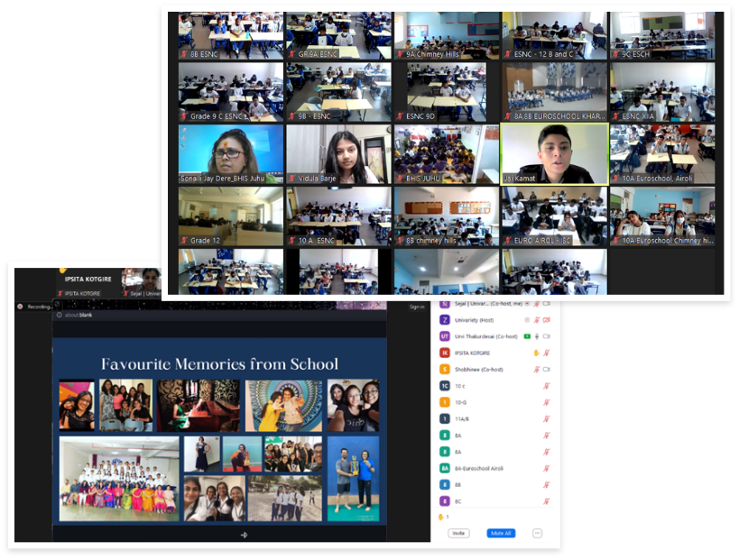Click the raised hand icon for IPSITA KOTGIRE
Image resolution: width=739 pixels, height=560 pixels.
[x=536, y=353]
